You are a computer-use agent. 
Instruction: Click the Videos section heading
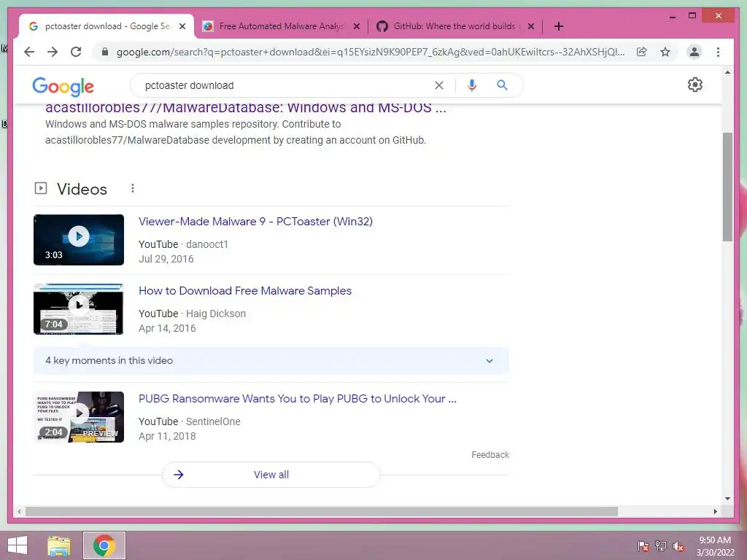[x=82, y=189]
